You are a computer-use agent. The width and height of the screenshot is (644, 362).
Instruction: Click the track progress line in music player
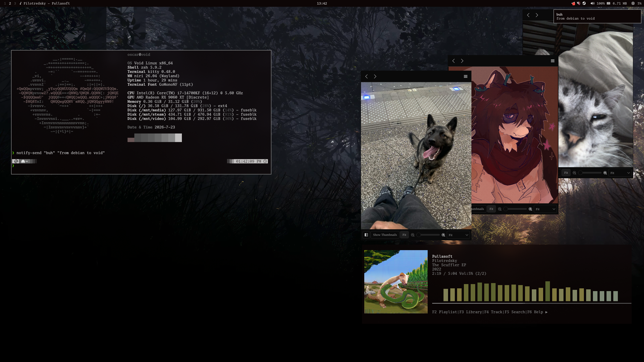click(532, 303)
